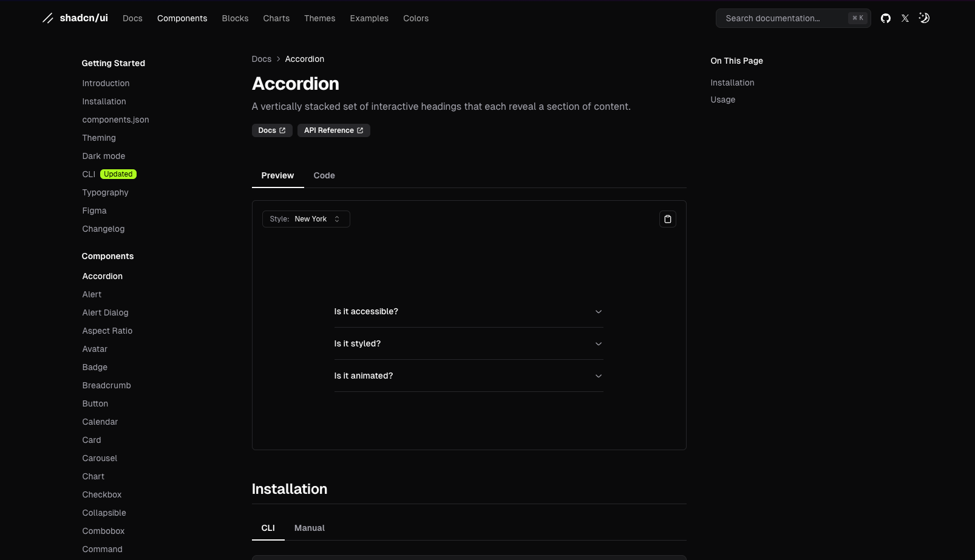The image size is (975, 560).
Task: Open Style New York dropdown
Action: pyautogui.click(x=306, y=219)
